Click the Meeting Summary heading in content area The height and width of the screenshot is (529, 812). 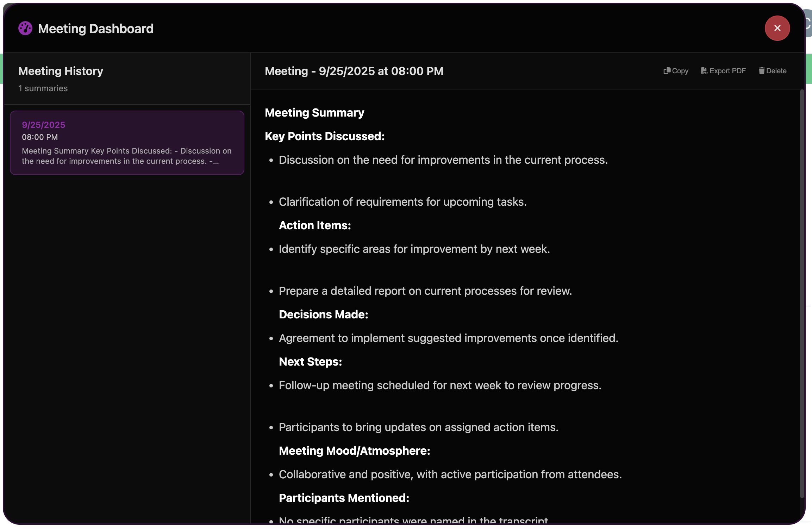click(314, 112)
